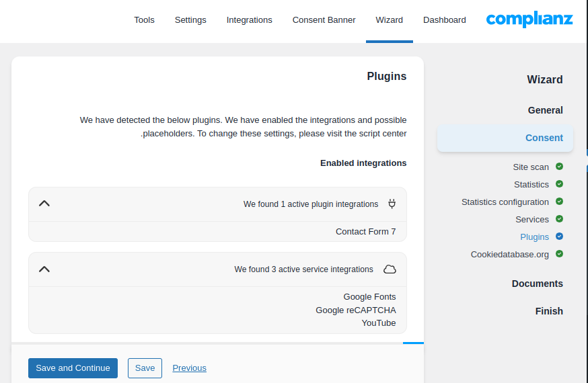
Task: Collapse the active plugin integrations panel
Action: (x=44, y=204)
